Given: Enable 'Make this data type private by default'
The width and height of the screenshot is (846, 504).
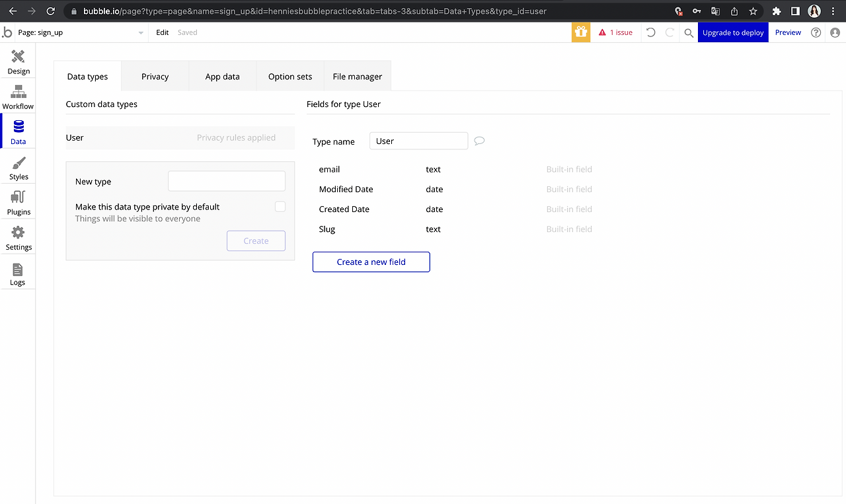Looking at the screenshot, I should [280, 207].
